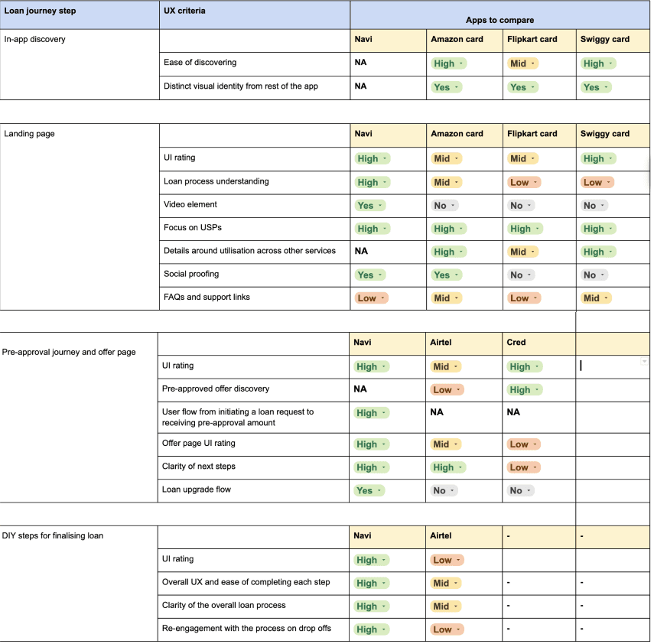Open Cred Loan upgrade flow No dropdown
The height and width of the screenshot is (644, 654).
[x=521, y=491]
